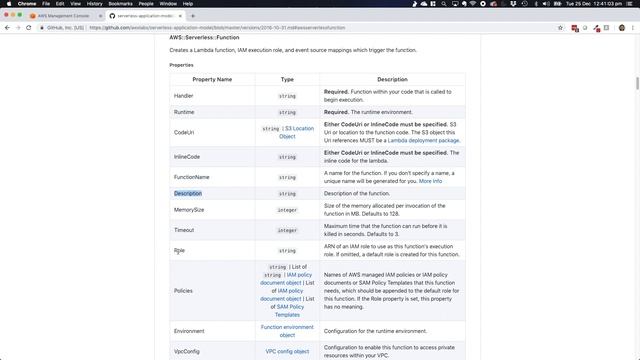The width and height of the screenshot is (640, 360).
Task: Click the menu bar date and time
Action: pyautogui.click(x=594, y=4)
